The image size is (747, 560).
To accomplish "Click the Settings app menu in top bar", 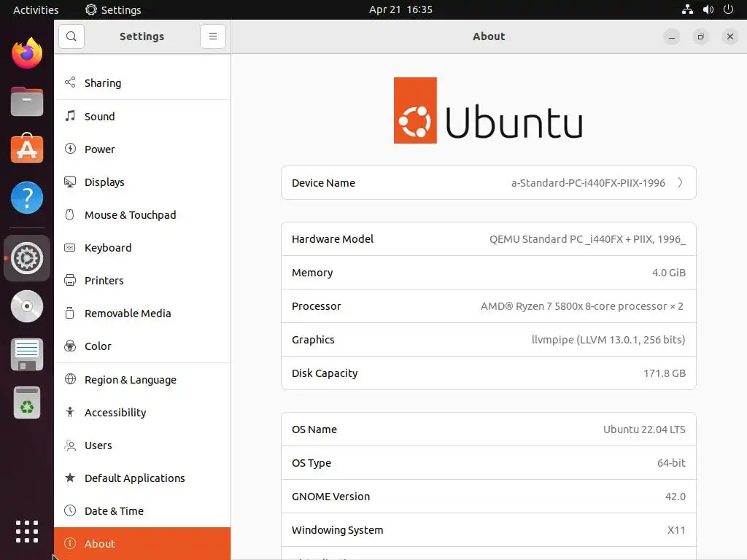I will pos(113,9).
